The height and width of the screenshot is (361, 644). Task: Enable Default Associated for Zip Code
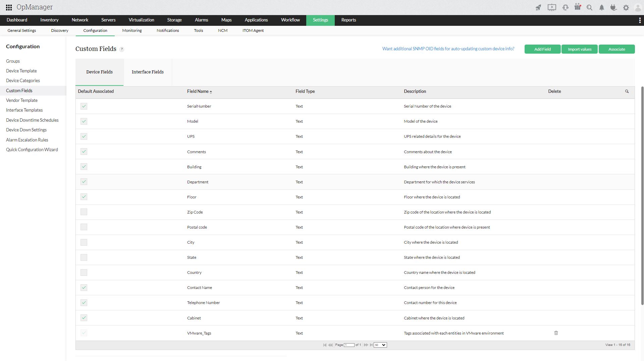pos(84,212)
